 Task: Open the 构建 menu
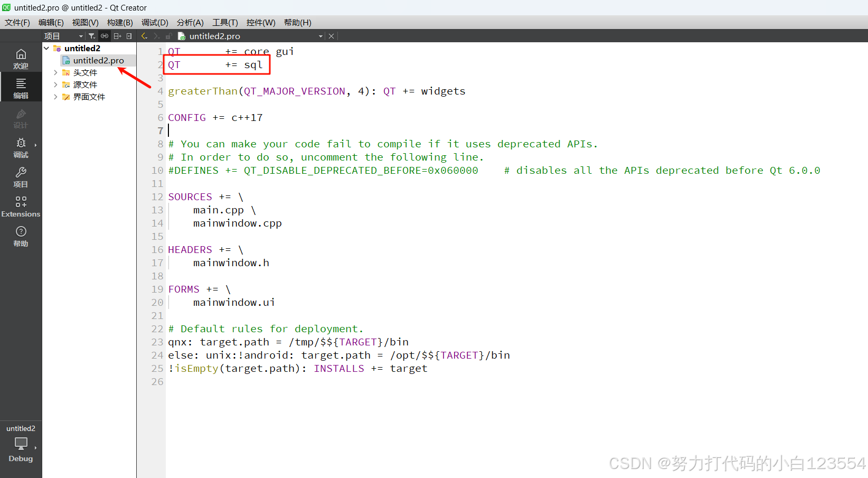pyautogui.click(x=119, y=22)
